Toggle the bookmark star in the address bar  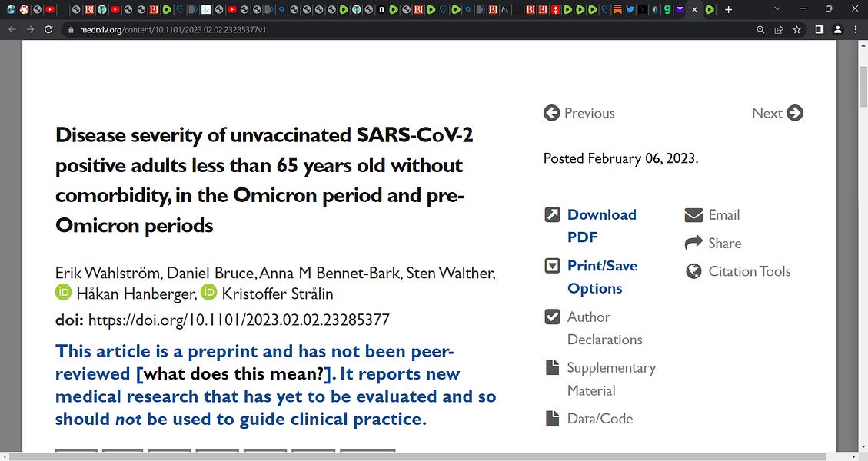(x=796, y=29)
